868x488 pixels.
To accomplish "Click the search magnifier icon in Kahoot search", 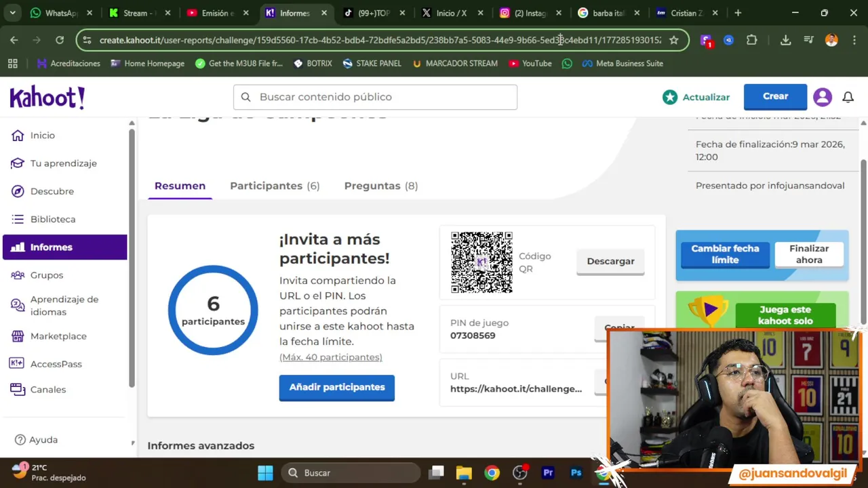I will pyautogui.click(x=245, y=97).
